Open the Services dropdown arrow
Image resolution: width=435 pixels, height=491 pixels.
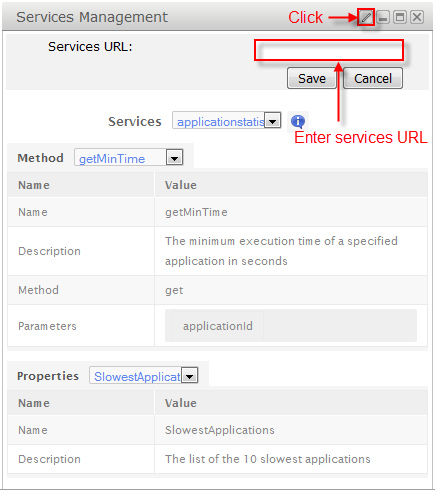[273, 121]
